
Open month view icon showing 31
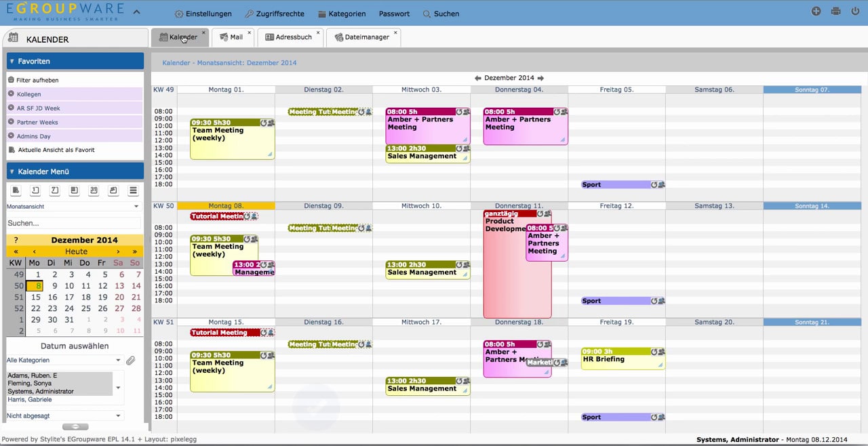point(94,190)
